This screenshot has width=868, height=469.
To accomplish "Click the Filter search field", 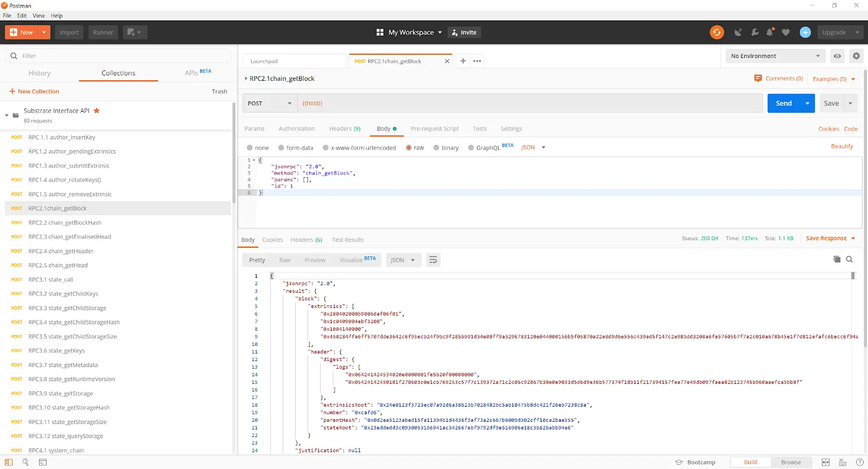I will click(x=118, y=56).
